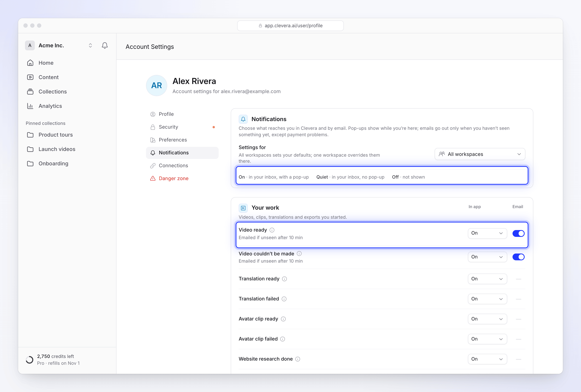Open the Danger zone settings tab
Viewport: 581px width, 392px height.
click(182, 179)
